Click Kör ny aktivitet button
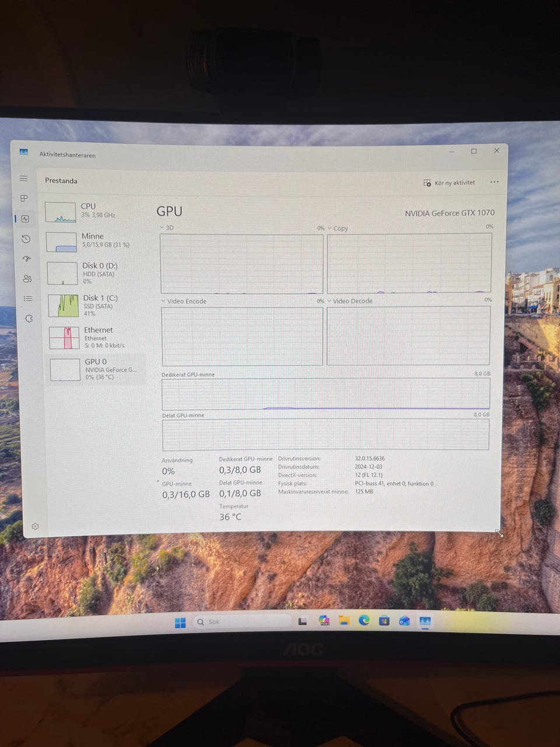 (x=449, y=183)
